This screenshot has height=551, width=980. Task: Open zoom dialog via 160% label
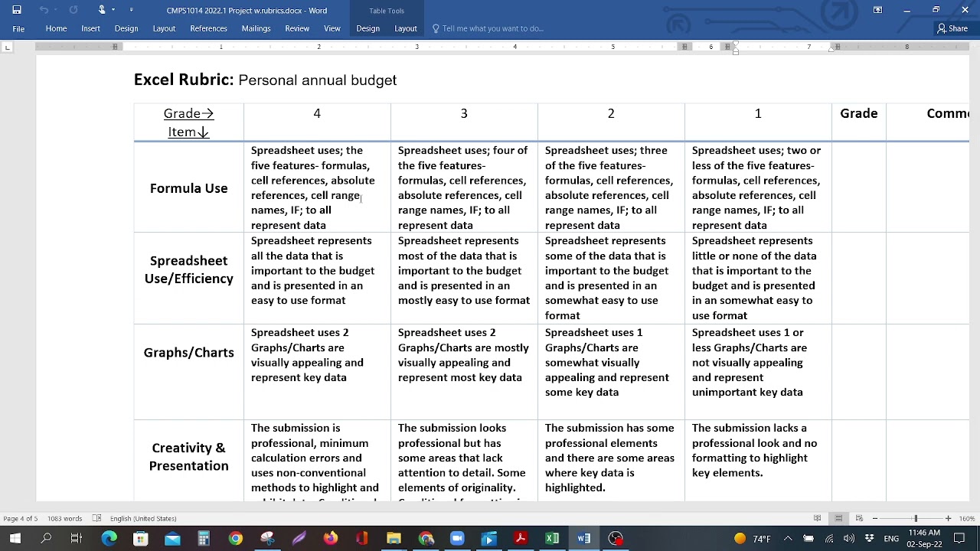point(968,518)
